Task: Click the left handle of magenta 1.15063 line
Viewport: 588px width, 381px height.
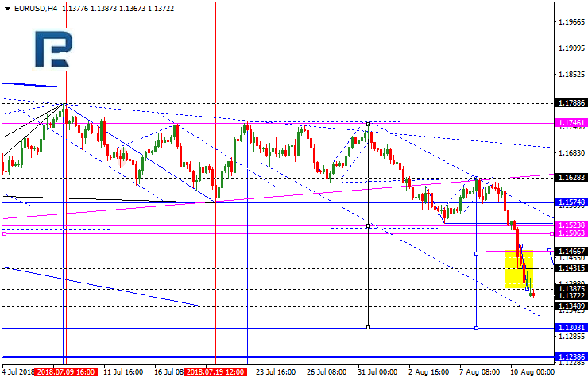Action: coord(5,233)
